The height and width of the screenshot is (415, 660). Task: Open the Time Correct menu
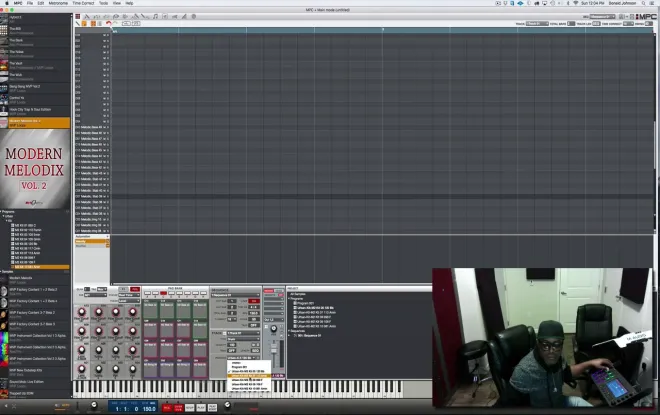[x=83, y=3]
